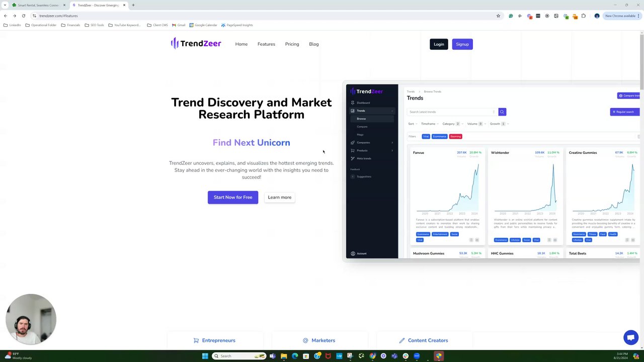The height and width of the screenshot is (362, 644).
Task: Close the TrendZeer tab
Action: click(x=124, y=5)
